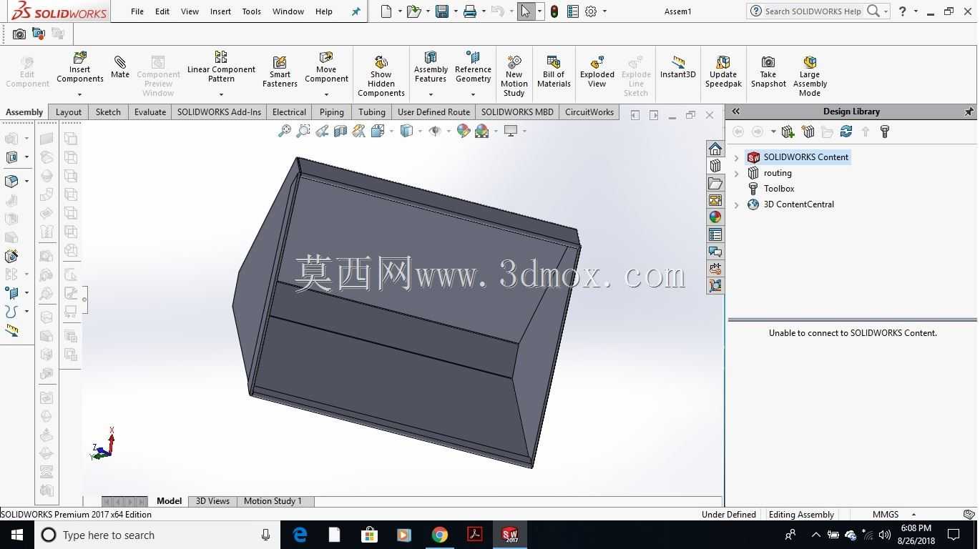The image size is (980, 549).
Task: Open the SOLIDWORKS Forum task pane tab
Action: (x=715, y=252)
